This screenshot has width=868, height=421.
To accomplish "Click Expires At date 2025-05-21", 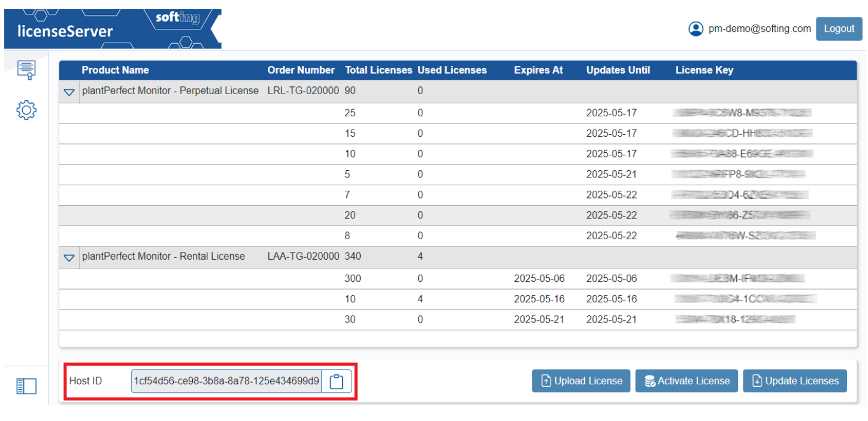I will 539,319.
